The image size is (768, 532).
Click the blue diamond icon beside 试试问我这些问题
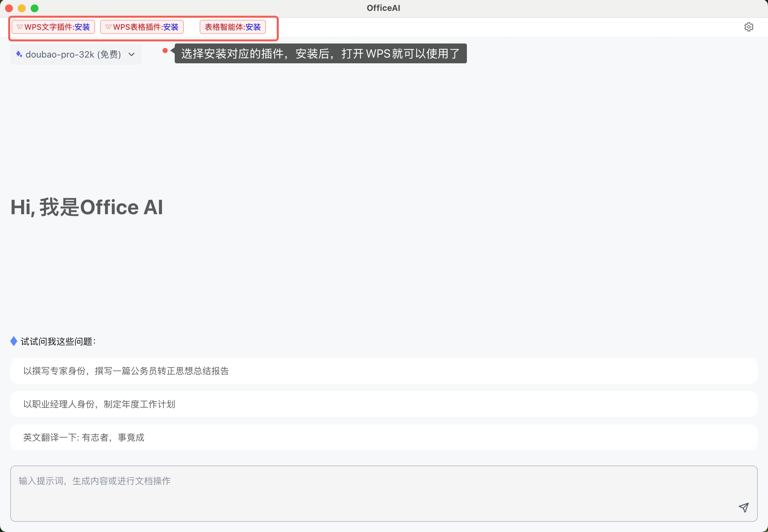coord(14,341)
